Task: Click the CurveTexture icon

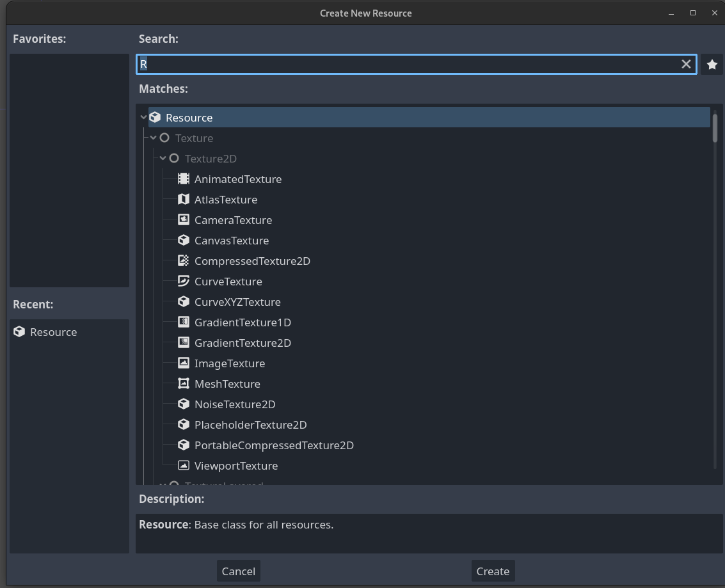Action: tap(184, 282)
